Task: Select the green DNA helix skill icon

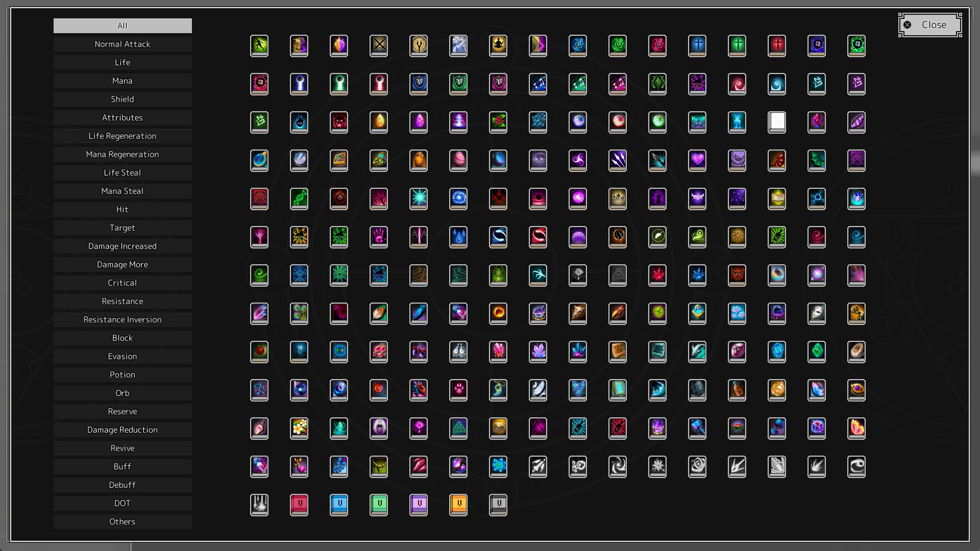Action: 299,198
